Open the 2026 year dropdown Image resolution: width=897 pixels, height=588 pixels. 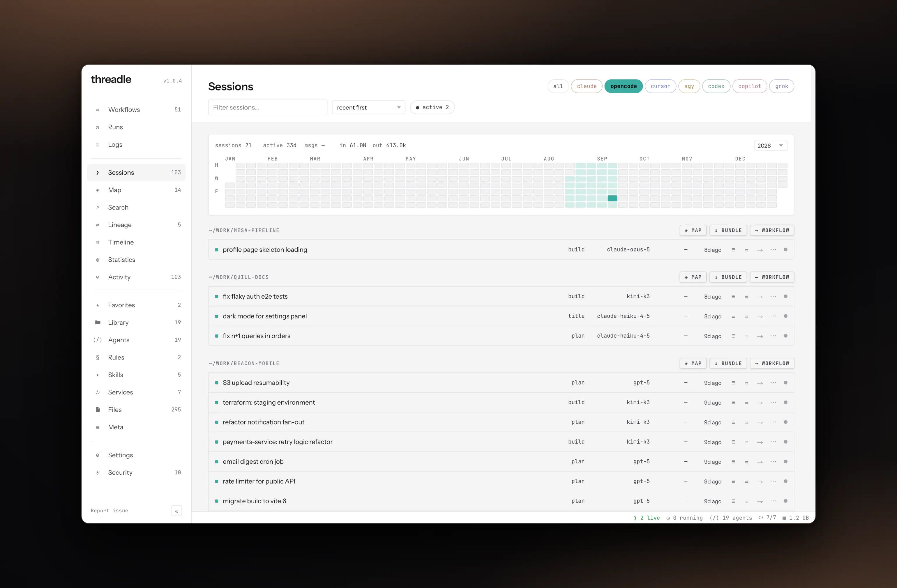point(770,146)
